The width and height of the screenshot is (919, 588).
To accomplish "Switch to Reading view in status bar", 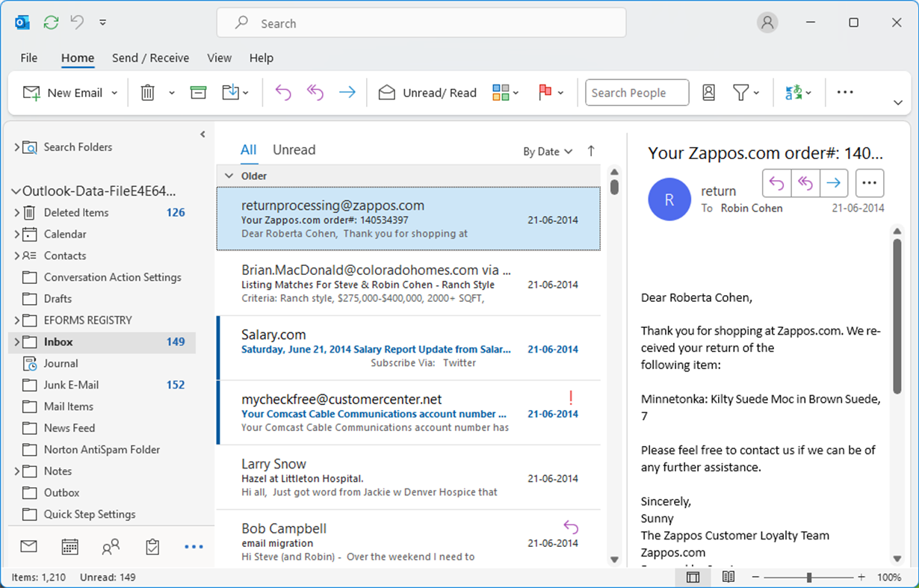I will coord(728,576).
